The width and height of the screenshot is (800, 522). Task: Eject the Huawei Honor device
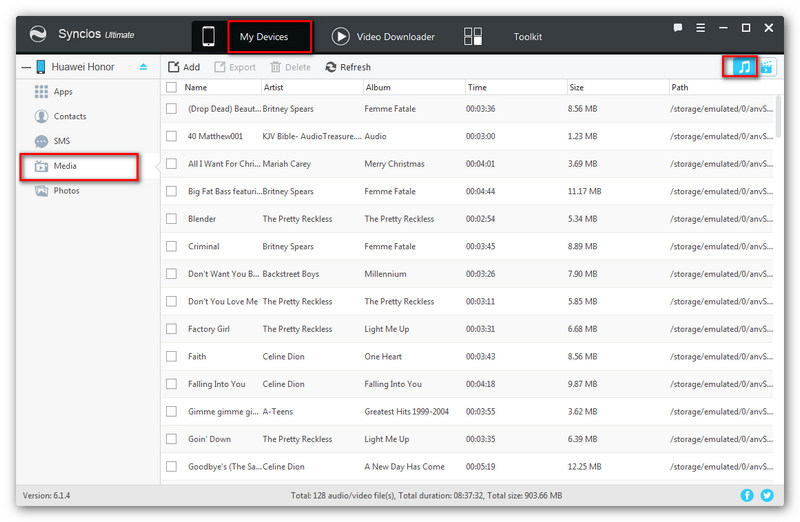(x=143, y=67)
